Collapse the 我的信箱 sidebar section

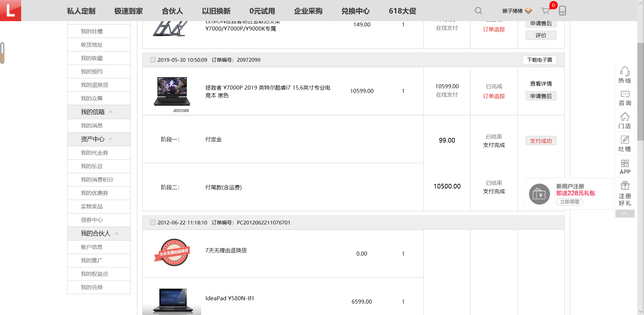[110, 112]
